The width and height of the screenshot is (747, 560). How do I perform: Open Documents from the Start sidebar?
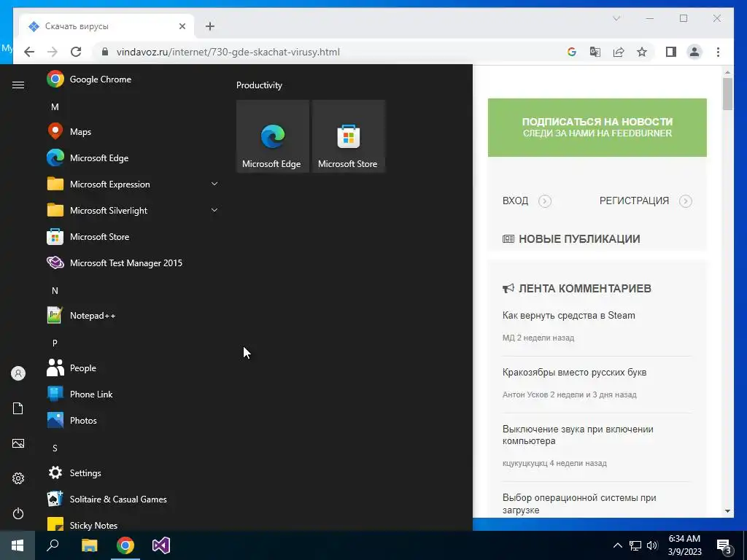(18, 408)
